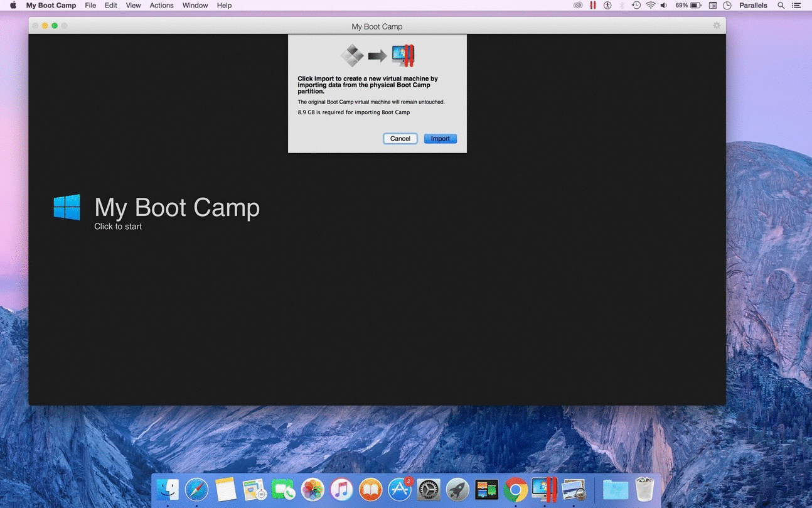The image size is (812, 508).
Task: Open the Maps-style icon next to Notes
Action: click(254, 490)
